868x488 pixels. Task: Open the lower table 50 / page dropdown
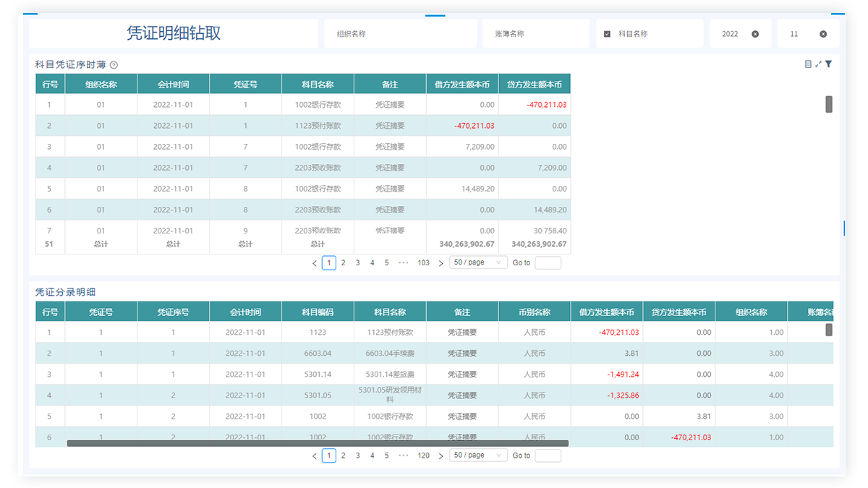478,455
